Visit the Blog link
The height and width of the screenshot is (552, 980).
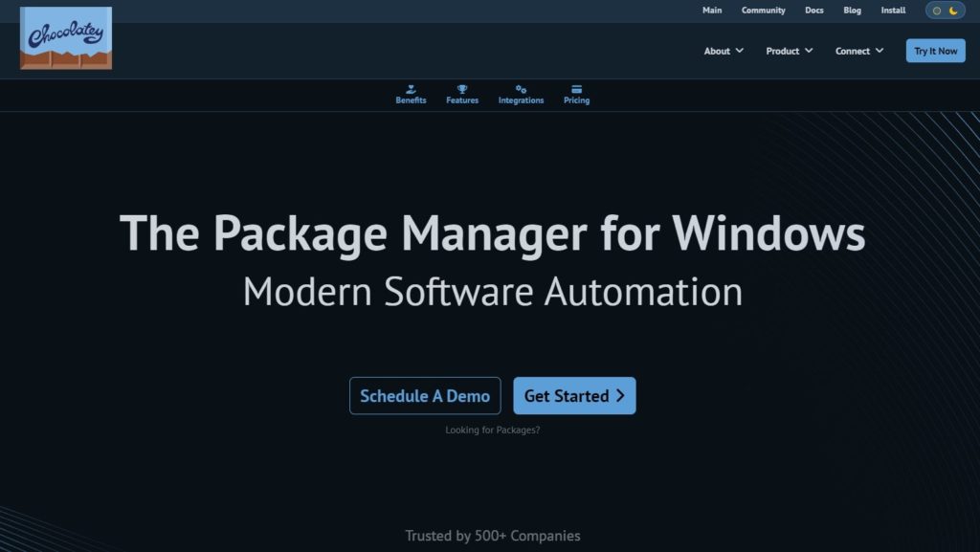click(852, 11)
